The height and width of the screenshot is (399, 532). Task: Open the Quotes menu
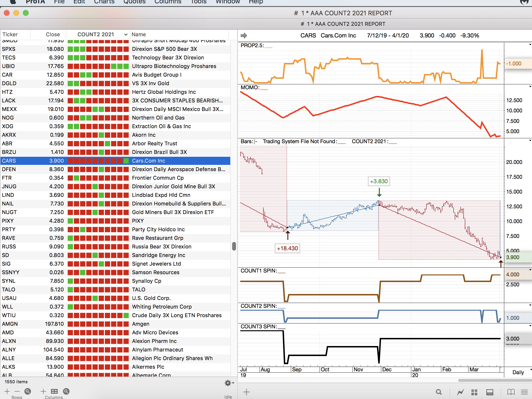(134, 2)
